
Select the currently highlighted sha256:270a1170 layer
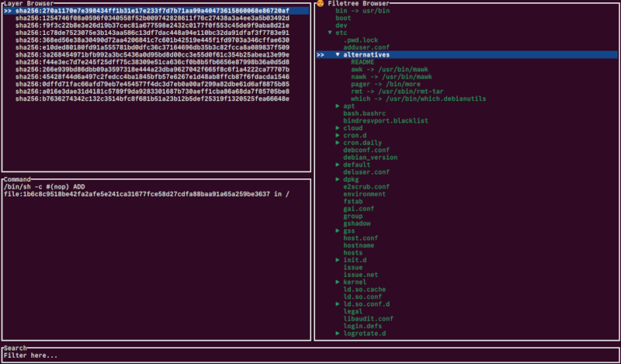point(151,11)
